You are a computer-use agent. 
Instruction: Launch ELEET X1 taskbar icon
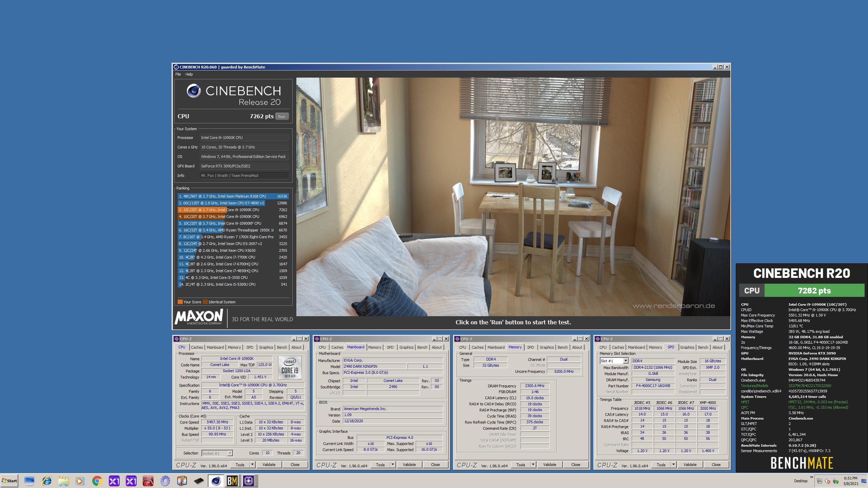131,481
